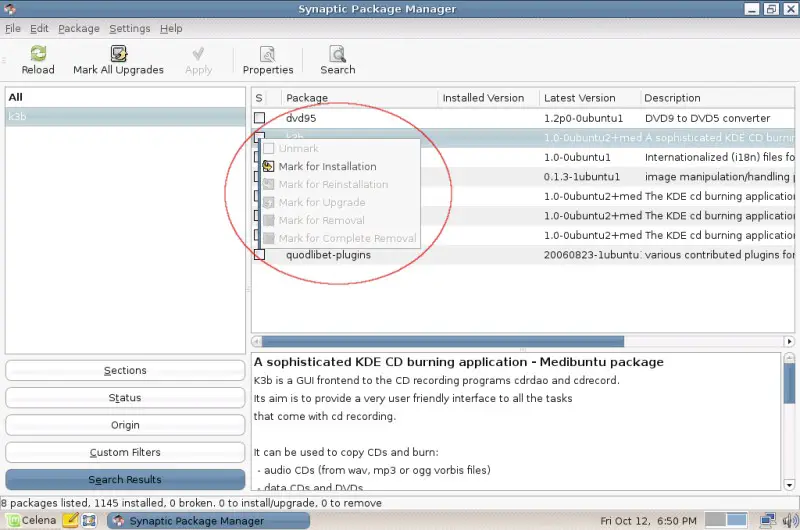
Task: Select the dvd95 package name
Action: 301,118
